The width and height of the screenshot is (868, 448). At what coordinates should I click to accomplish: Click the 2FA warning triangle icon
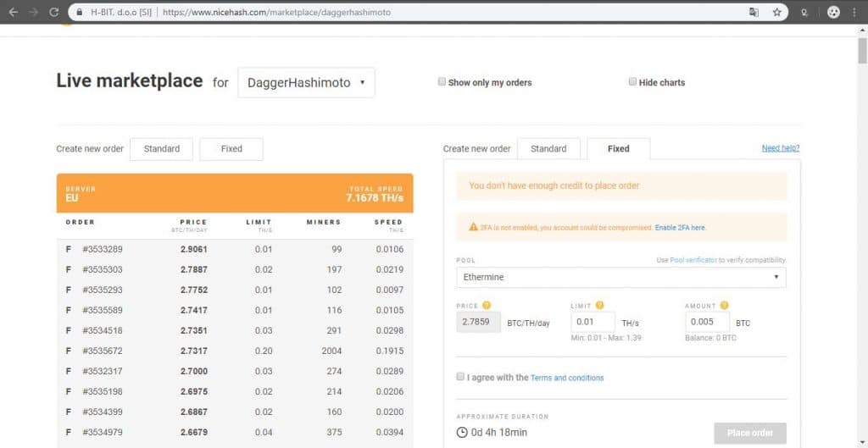pos(473,227)
